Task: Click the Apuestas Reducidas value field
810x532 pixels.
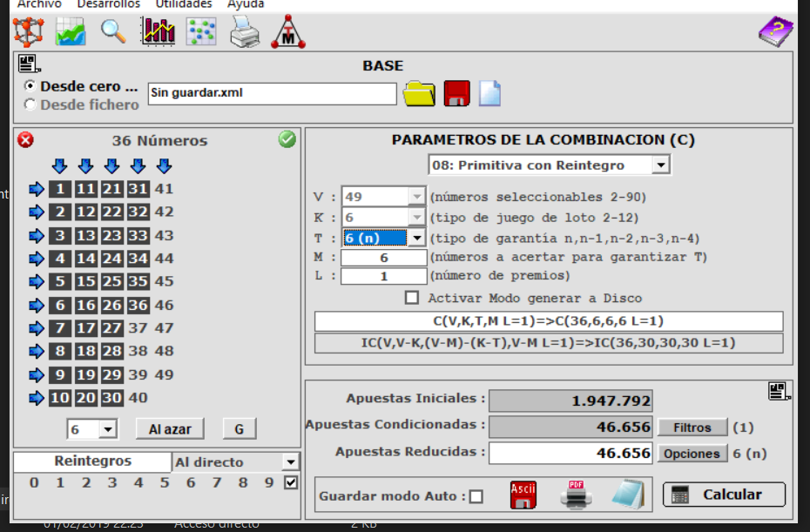Action: (x=570, y=453)
